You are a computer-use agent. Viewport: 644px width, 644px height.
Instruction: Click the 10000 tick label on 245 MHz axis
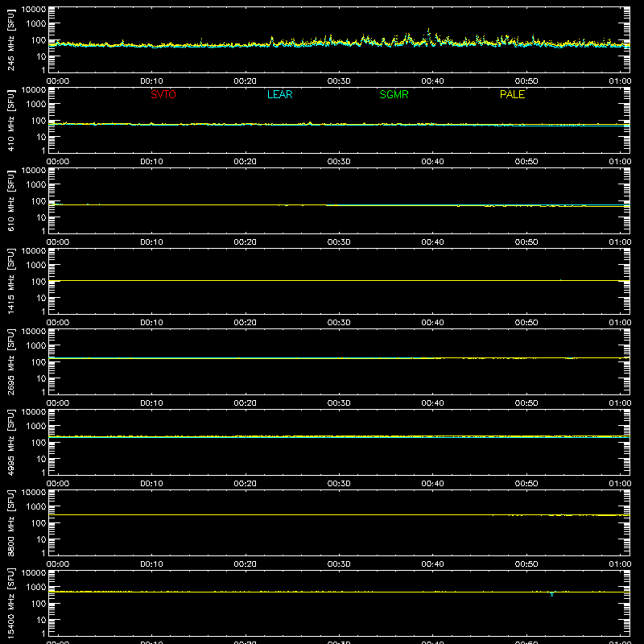34,10
